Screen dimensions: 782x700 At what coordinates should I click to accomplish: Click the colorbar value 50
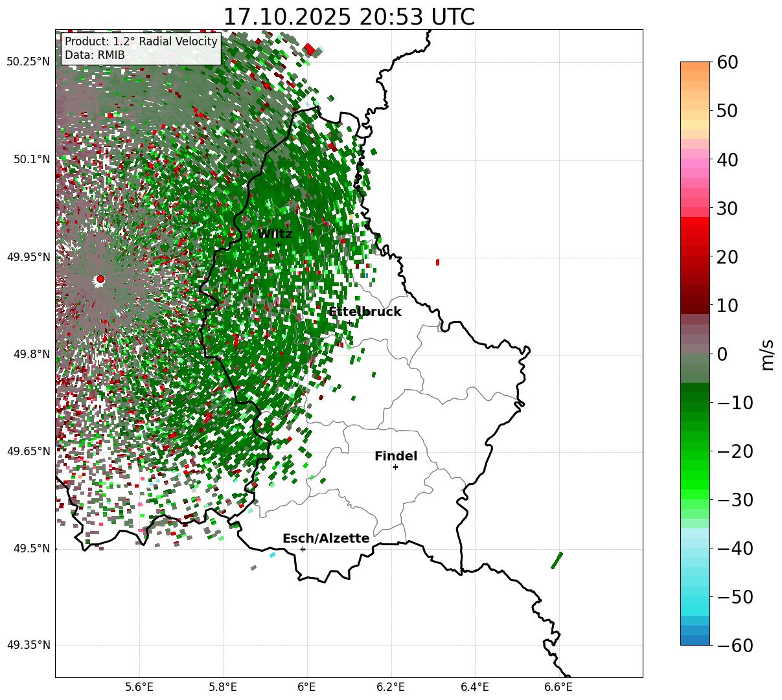[x=726, y=111]
